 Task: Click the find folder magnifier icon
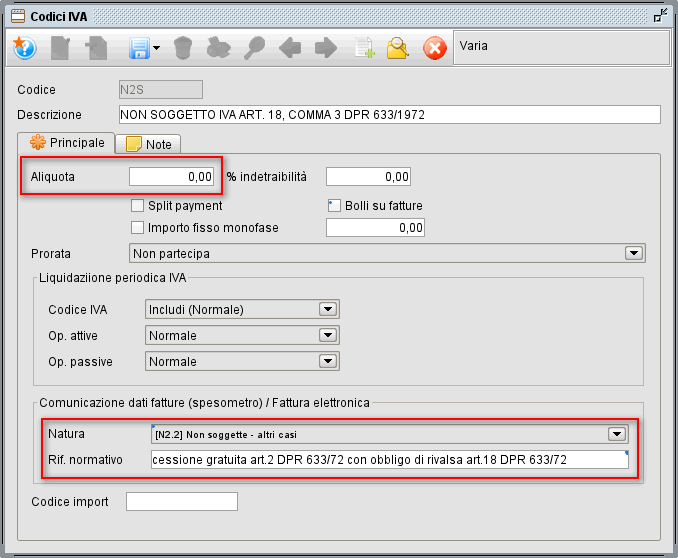tap(398, 48)
